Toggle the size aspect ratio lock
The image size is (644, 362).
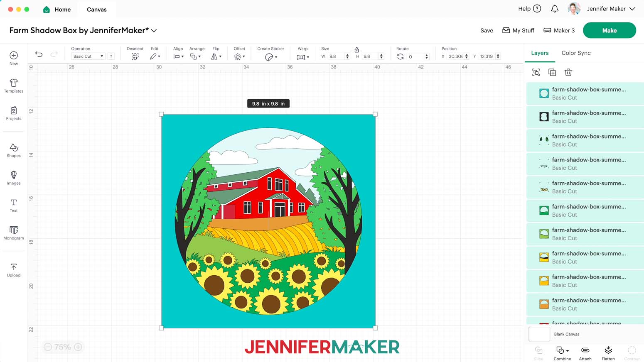pos(356,50)
